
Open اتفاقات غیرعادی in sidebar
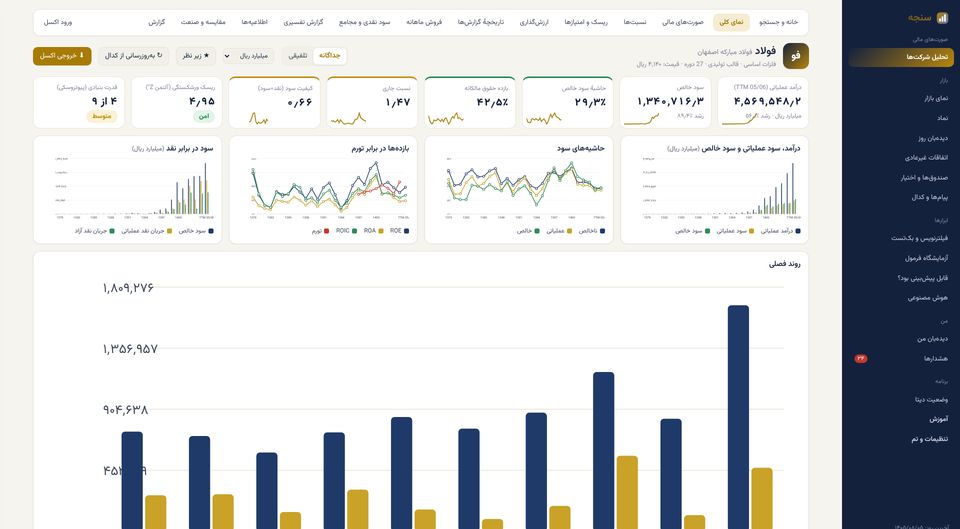pyautogui.click(x=901, y=157)
